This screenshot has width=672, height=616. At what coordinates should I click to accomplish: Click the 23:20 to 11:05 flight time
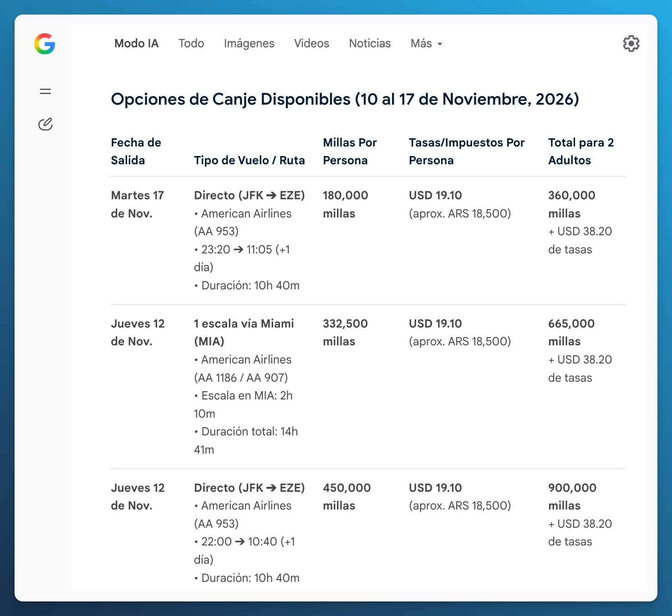[242, 258]
